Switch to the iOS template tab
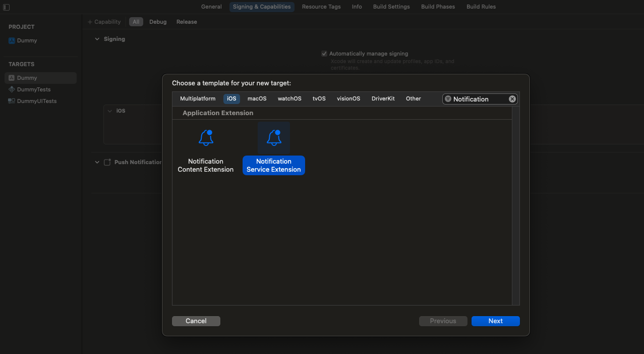 click(231, 98)
